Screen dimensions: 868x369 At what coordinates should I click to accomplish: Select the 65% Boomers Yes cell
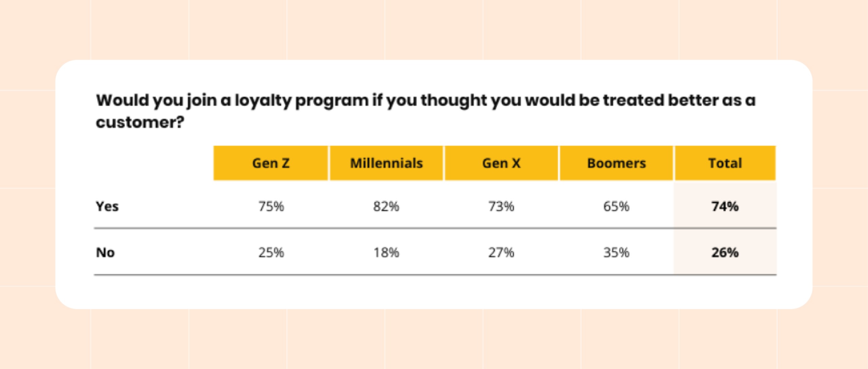click(x=616, y=206)
